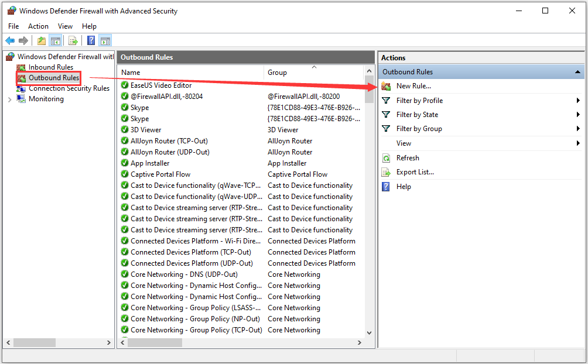Click the root Windows Defender Firewall node icon
588x364 pixels.
(10, 57)
